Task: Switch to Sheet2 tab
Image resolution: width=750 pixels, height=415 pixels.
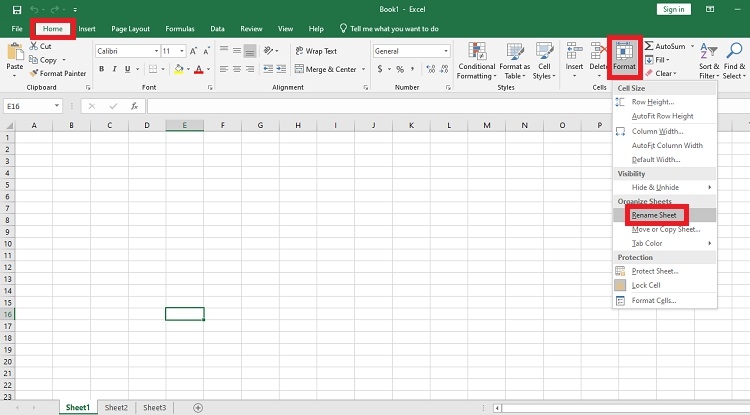Action: pos(116,407)
